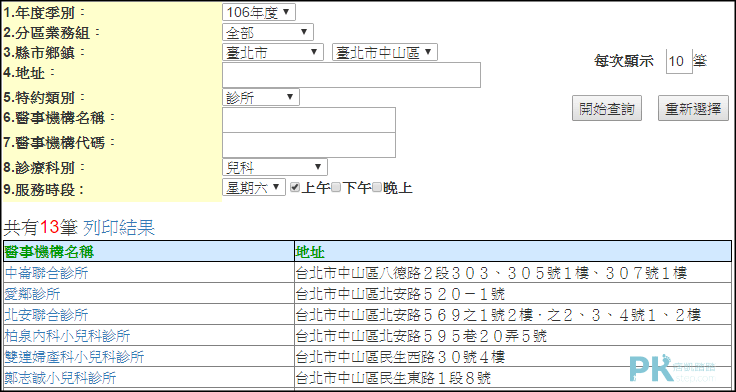This screenshot has width=736, height=392.
Task: Click the 重新選擇 button
Action: coord(693,108)
